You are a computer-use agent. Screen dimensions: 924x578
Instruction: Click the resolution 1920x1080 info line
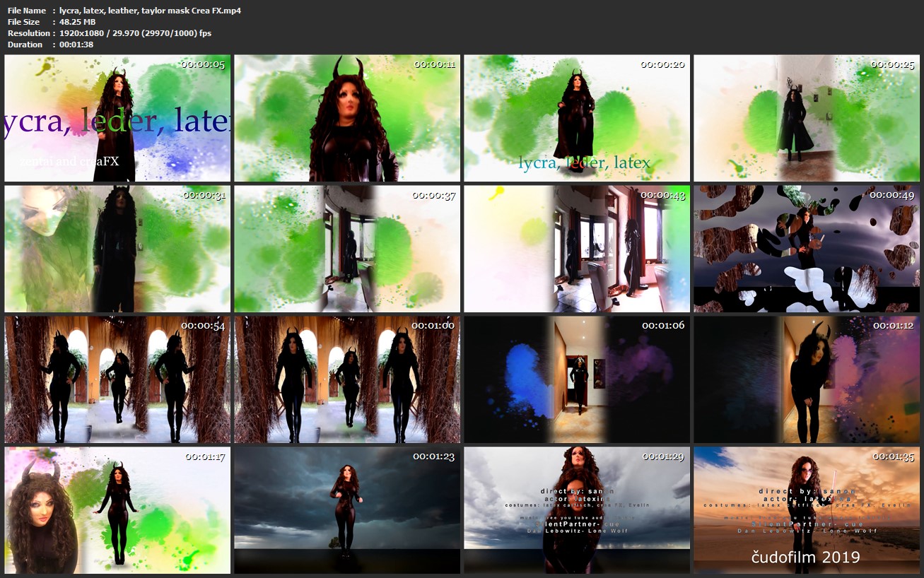(x=110, y=33)
